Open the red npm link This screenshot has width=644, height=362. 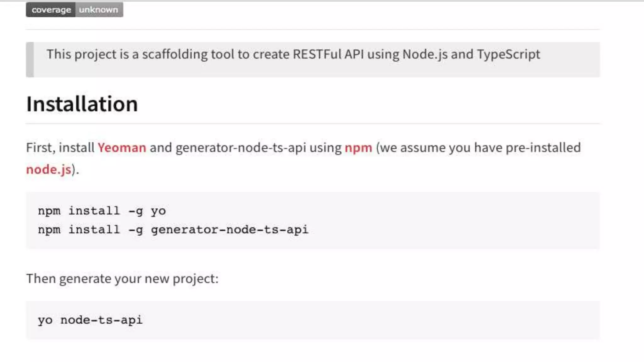click(x=358, y=148)
